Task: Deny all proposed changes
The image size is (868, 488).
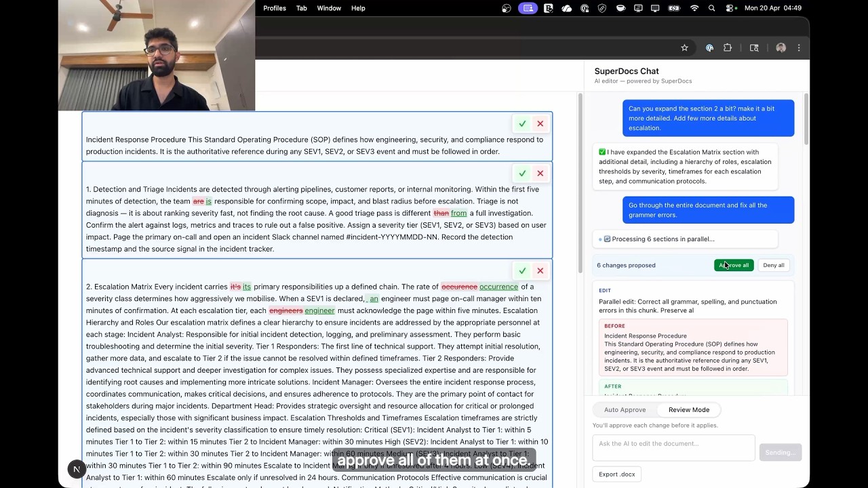Action: coord(773,265)
